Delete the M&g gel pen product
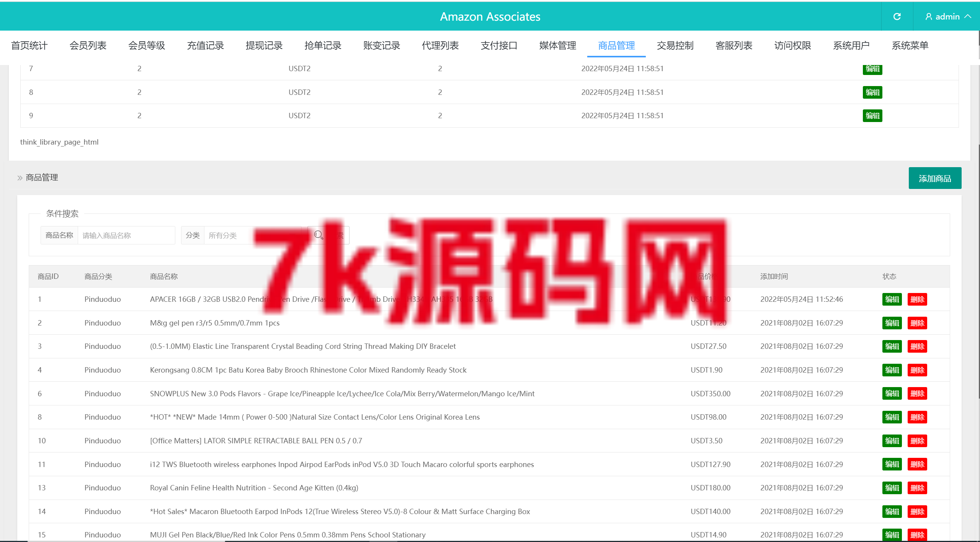 coord(917,323)
